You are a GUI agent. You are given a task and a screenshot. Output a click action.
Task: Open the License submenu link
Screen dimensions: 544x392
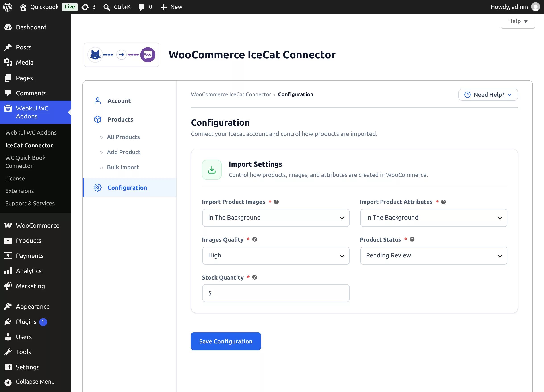click(15, 178)
